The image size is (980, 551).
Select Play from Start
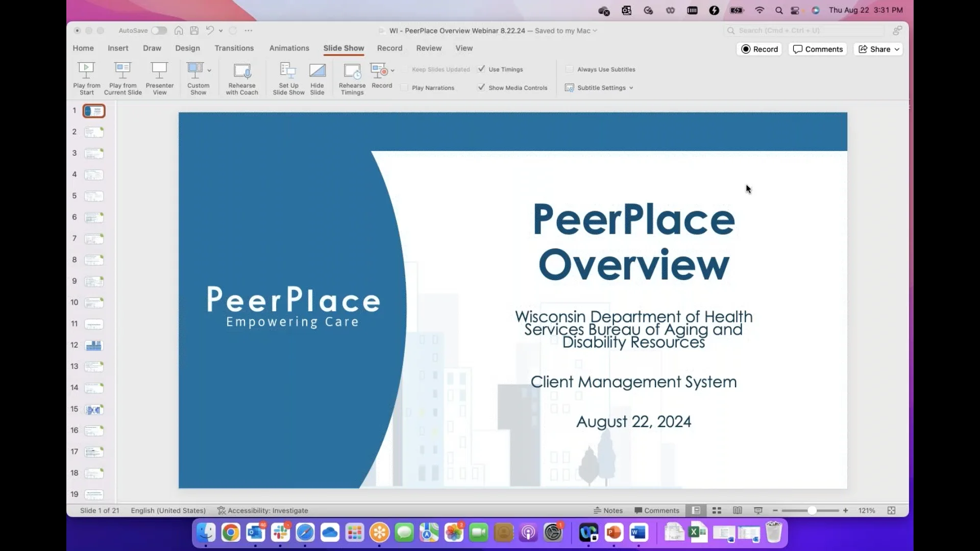pos(86,78)
